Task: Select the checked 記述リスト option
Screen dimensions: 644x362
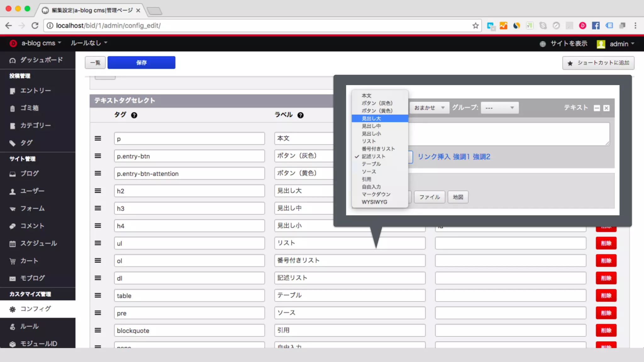Action: [373, 156]
